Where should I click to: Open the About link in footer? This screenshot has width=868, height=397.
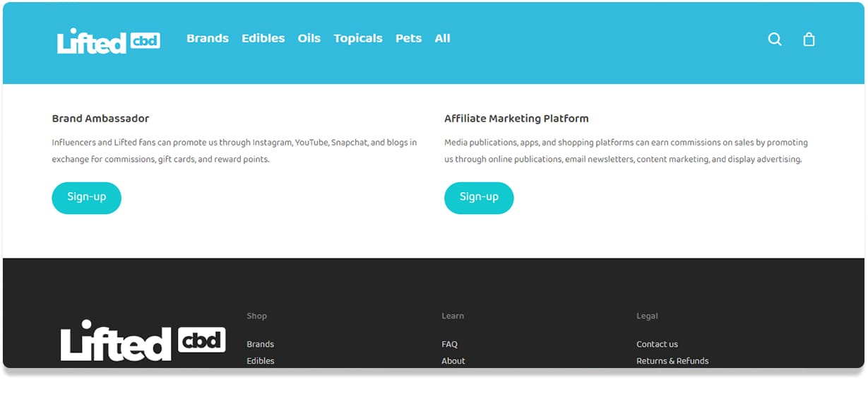click(453, 361)
